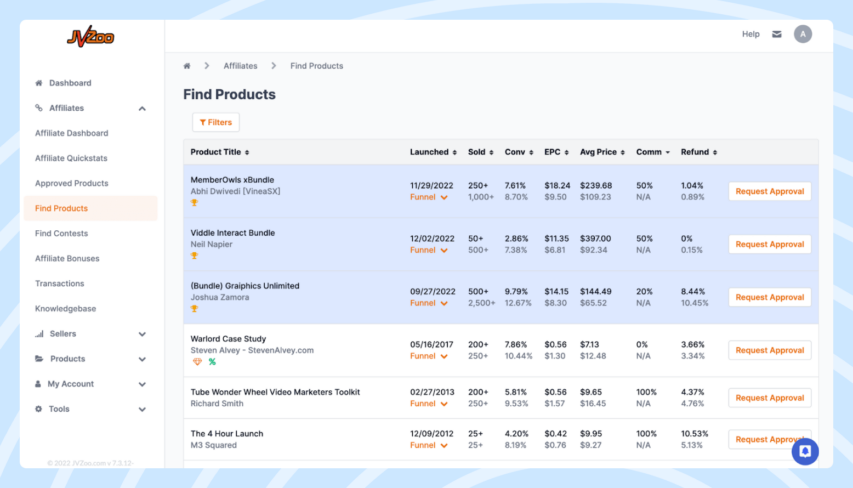Expand the My Account sidebar menu

coord(142,384)
